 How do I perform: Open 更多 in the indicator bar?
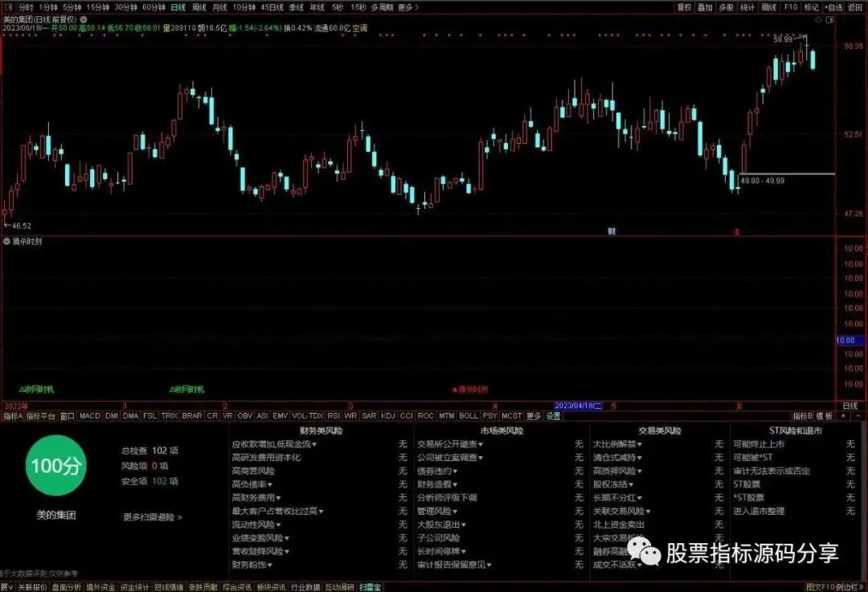pyautogui.click(x=533, y=415)
